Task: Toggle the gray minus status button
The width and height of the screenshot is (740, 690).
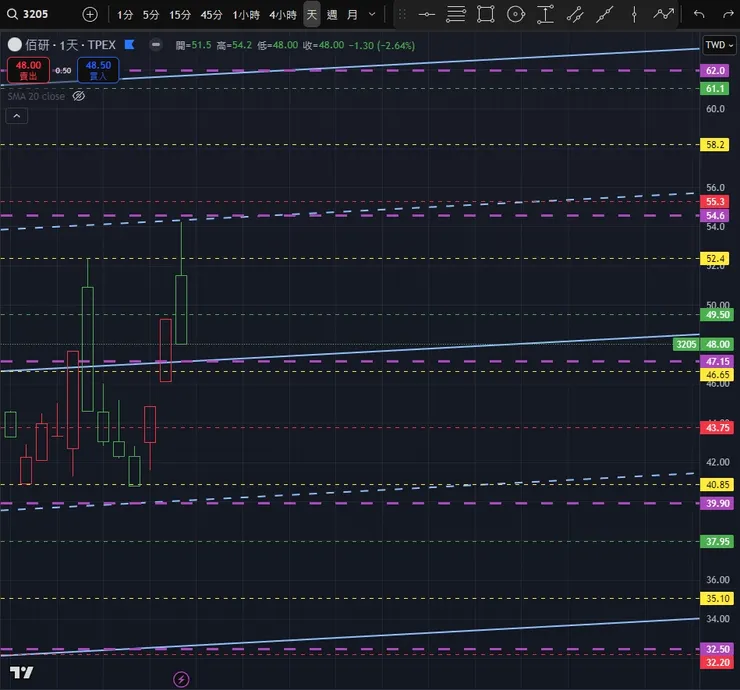Action: click(156, 45)
